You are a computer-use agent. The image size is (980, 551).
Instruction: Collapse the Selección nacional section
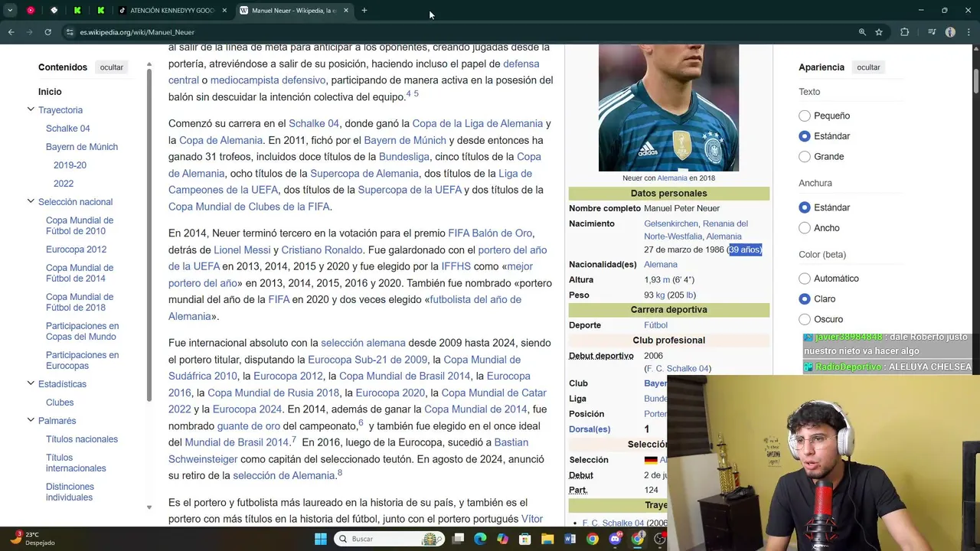click(31, 202)
